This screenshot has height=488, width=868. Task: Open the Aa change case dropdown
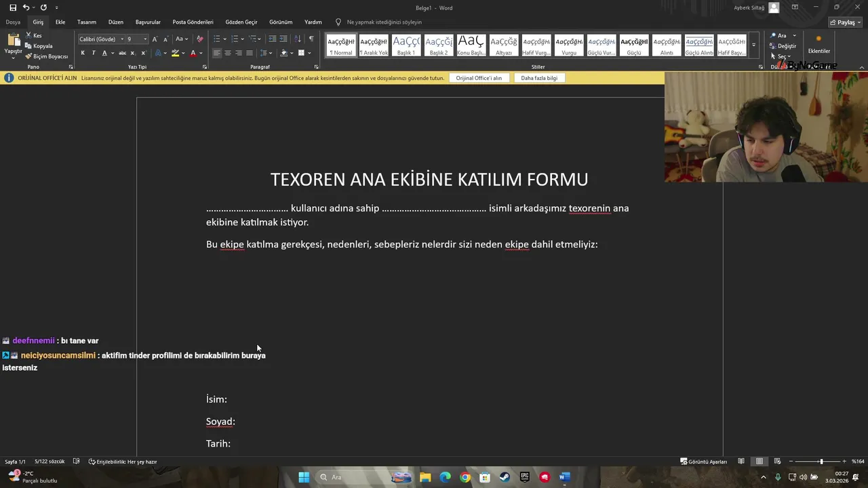click(x=182, y=39)
